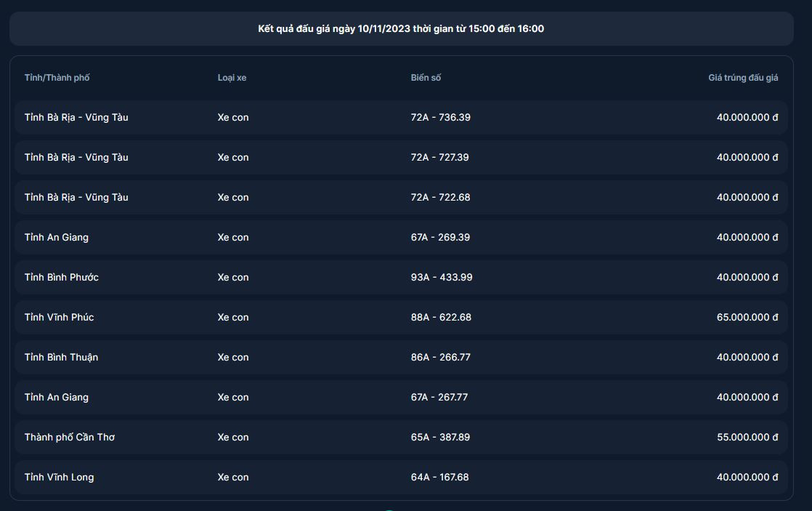Screen dimensions: 812x511
Task: Click the auction results header banner
Action: point(401,29)
